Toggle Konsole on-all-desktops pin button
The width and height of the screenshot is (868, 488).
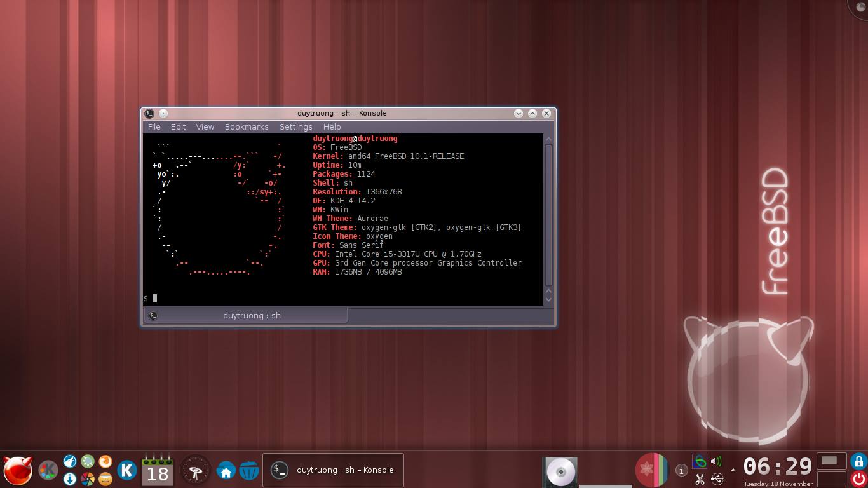(163, 114)
